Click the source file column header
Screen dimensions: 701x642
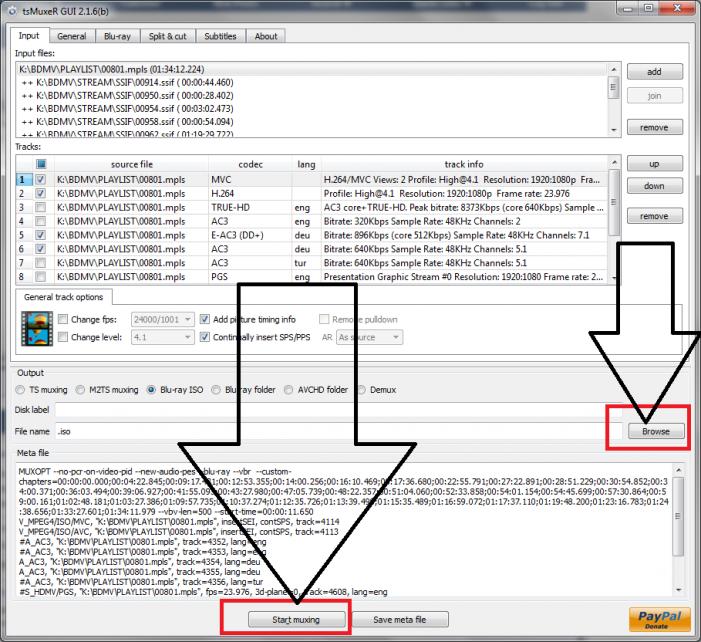coord(131,164)
